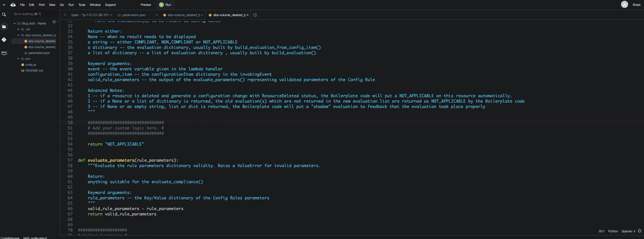This screenshot has width=644, height=239.
Task: Click CodeWhisperer in the bottom status bar
Action: (10, 238)
